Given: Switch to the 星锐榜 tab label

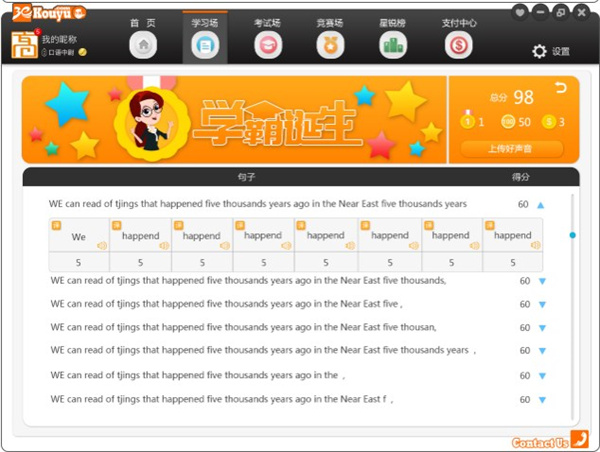Looking at the screenshot, I should pyautogui.click(x=393, y=23).
